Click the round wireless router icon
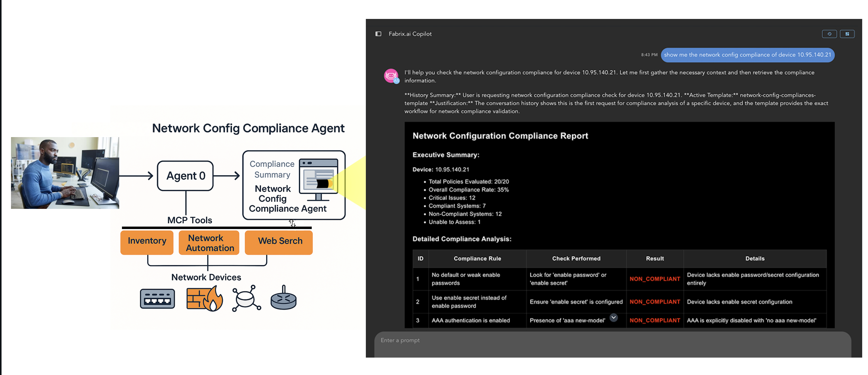 (283, 298)
